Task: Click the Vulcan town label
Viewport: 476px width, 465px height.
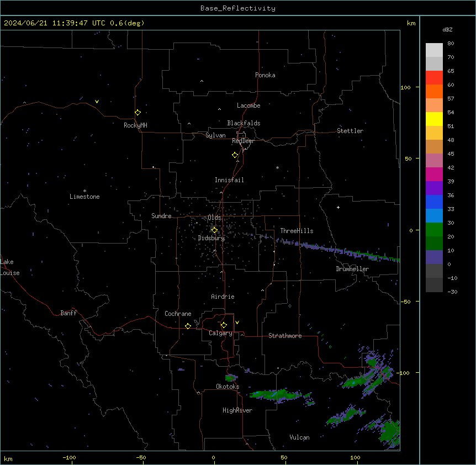Action: point(299,437)
